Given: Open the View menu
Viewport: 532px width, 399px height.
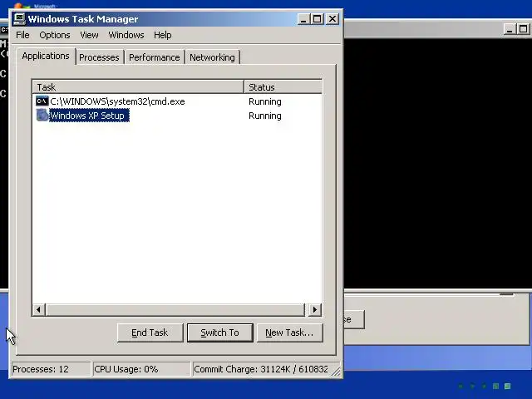Looking at the screenshot, I should click(x=89, y=35).
